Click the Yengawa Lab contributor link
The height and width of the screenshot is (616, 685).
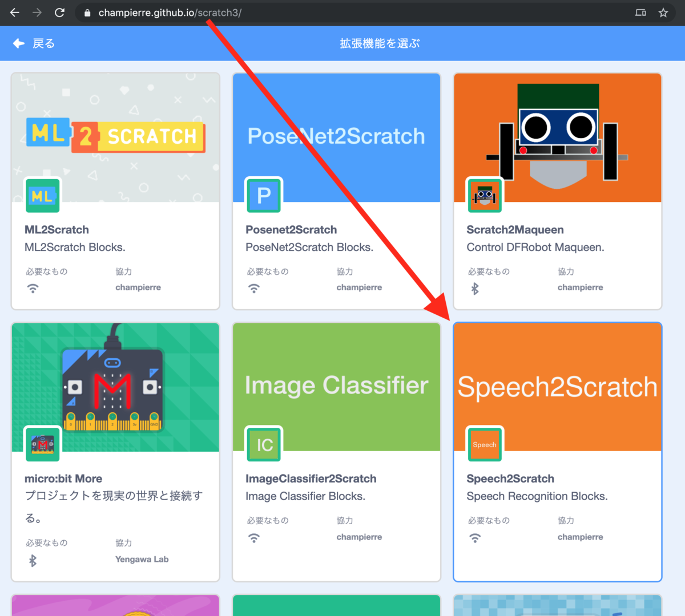(142, 560)
